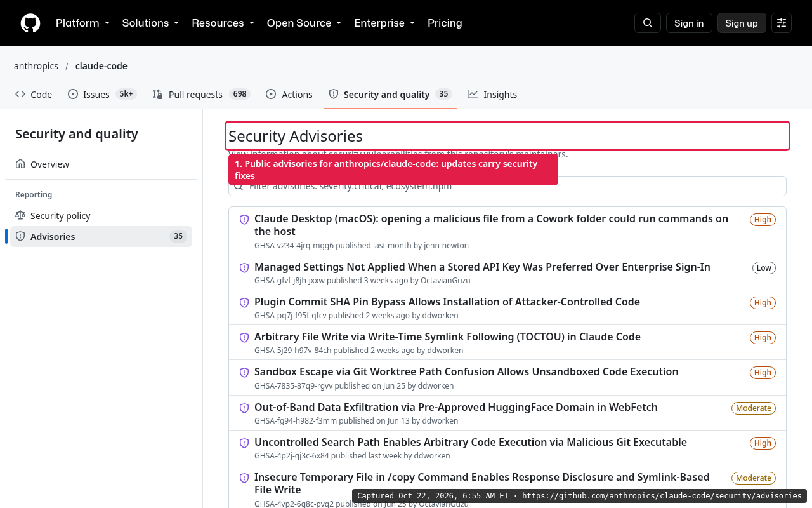Click shield icon beside Uncontrolled Search Path advisory

[x=244, y=443]
